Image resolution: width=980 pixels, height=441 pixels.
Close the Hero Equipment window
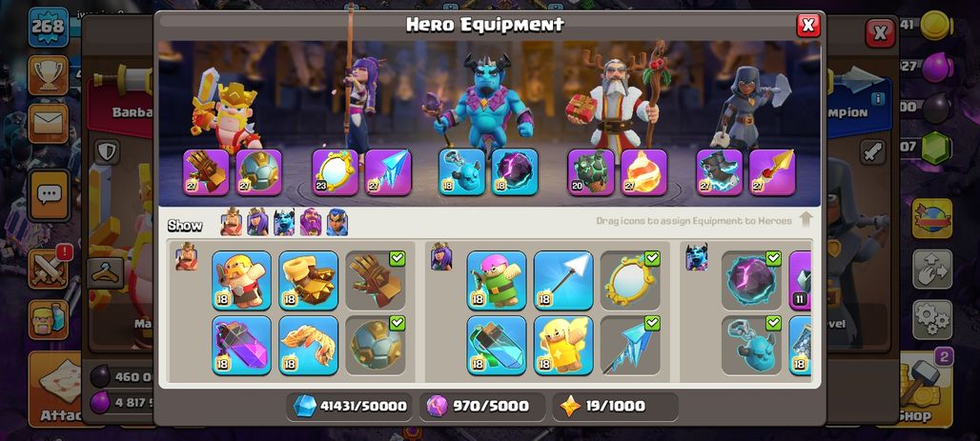click(x=808, y=25)
